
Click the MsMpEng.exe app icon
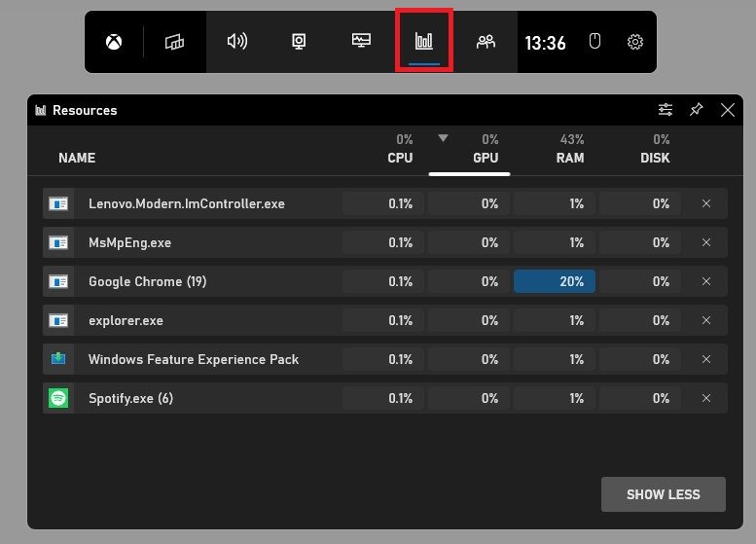coord(58,242)
